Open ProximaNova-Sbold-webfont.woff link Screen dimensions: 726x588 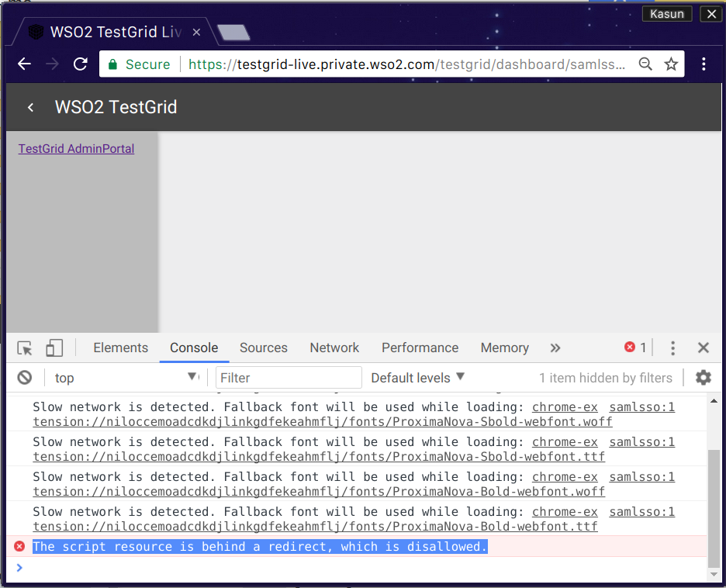[323, 422]
